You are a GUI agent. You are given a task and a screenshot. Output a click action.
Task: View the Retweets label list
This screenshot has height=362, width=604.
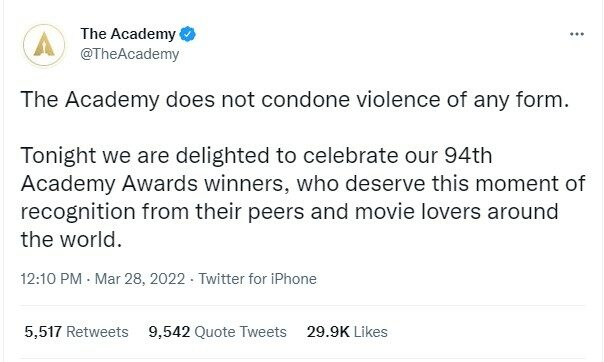click(x=97, y=332)
